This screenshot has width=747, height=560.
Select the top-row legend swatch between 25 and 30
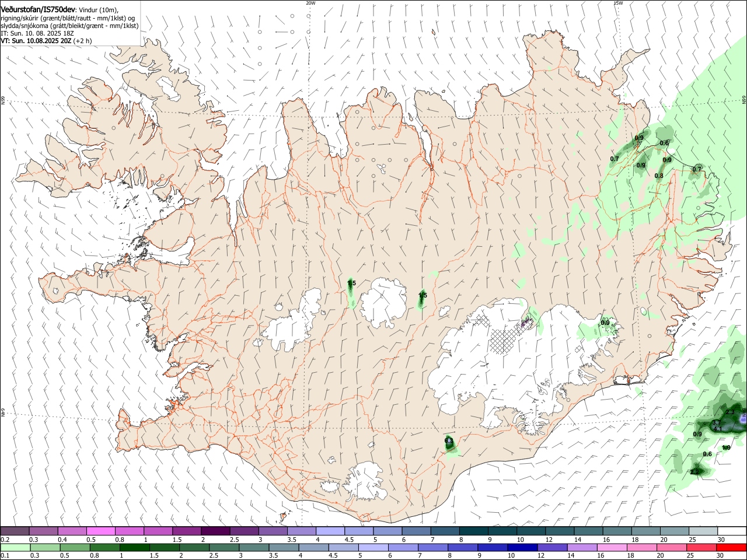point(703,531)
